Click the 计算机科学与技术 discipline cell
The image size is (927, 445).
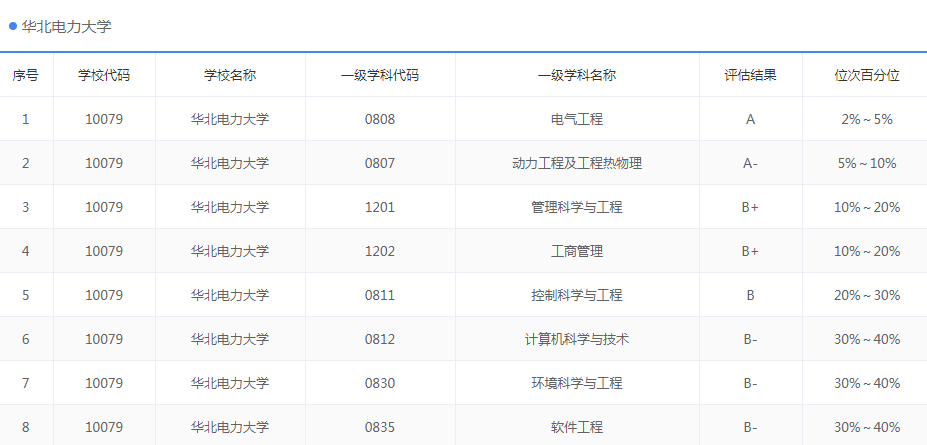pyautogui.click(x=577, y=339)
